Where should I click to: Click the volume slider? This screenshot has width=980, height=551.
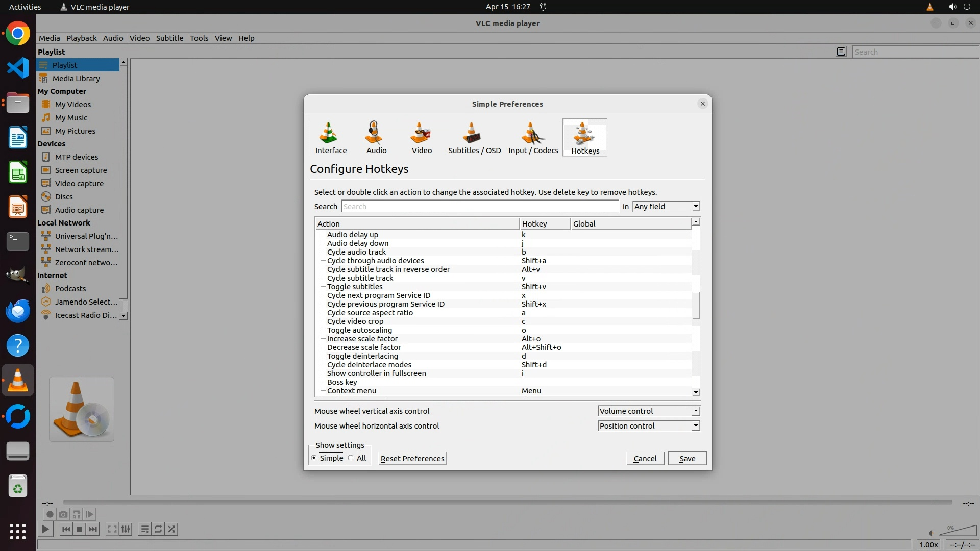click(958, 532)
